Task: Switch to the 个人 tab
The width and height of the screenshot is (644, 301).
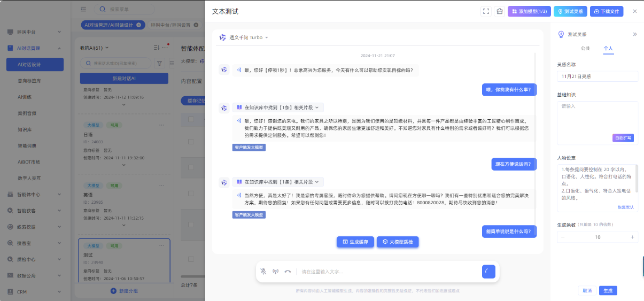Action: 608,49
